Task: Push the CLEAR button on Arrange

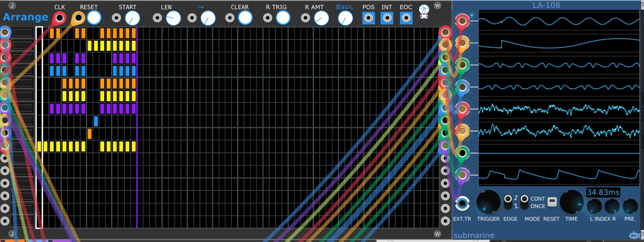Action: click(x=245, y=18)
